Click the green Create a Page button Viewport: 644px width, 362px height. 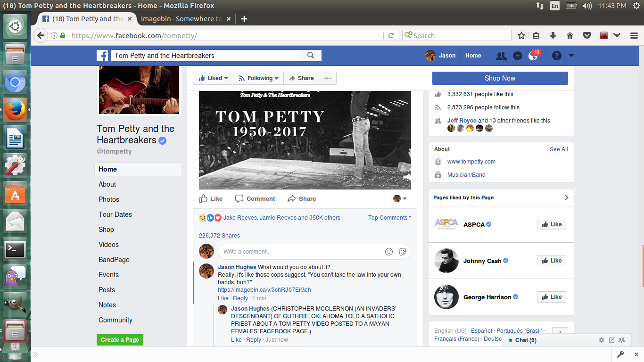[120, 340]
